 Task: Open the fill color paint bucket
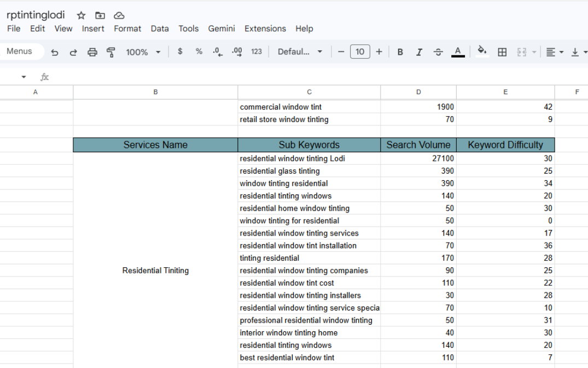point(481,51)
